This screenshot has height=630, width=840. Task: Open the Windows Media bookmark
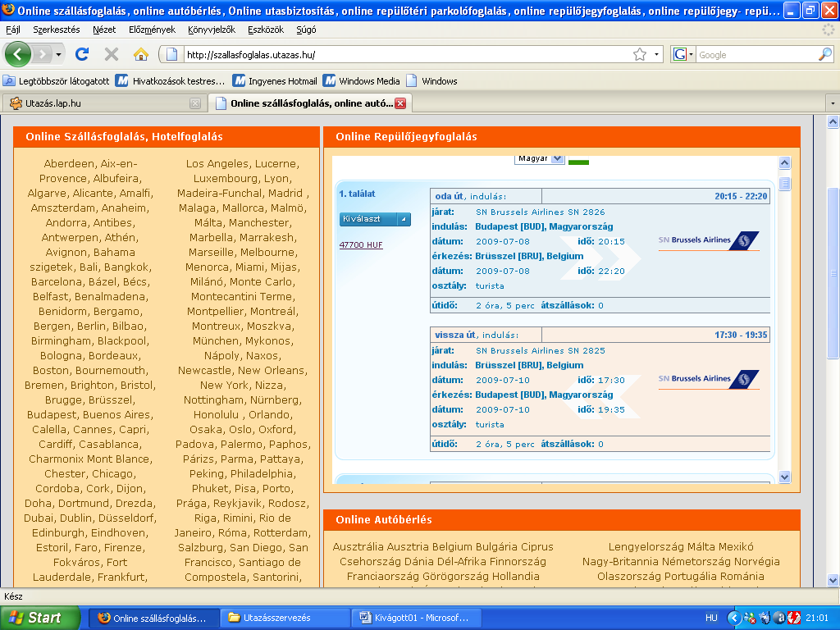pos(362,81)
